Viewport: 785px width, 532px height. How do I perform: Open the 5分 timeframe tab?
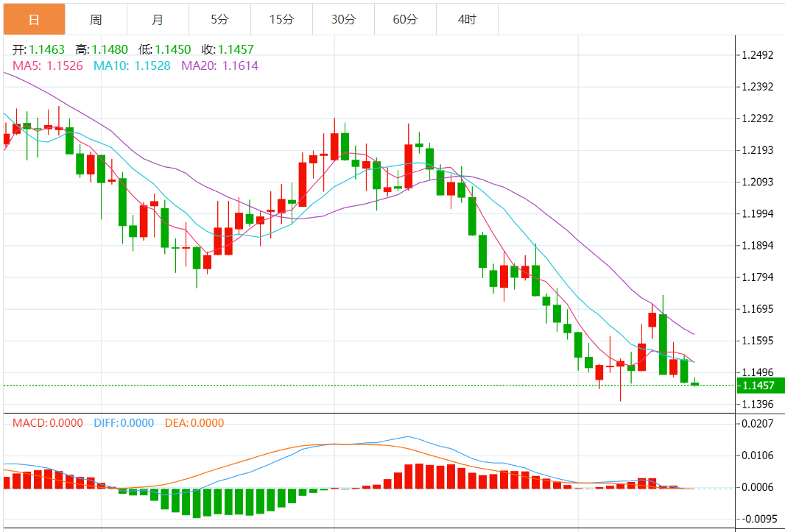click(219, 20)
